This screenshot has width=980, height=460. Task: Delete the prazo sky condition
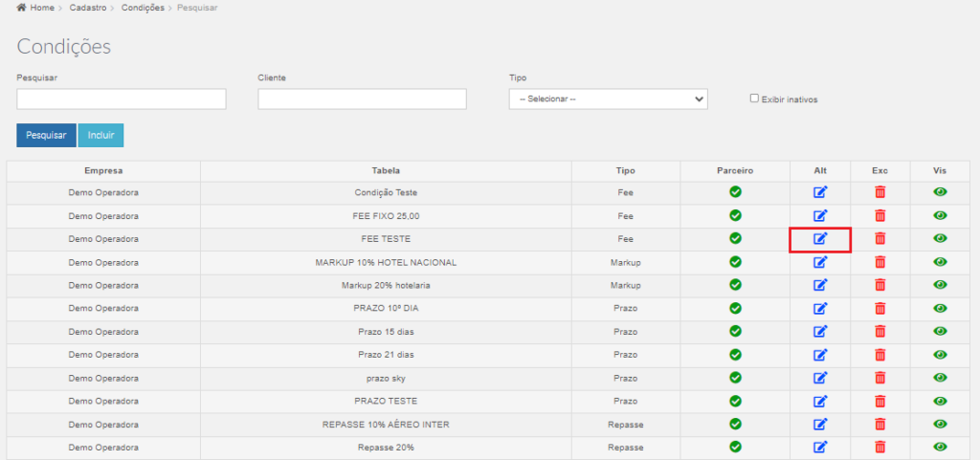(x=880, y=377)
